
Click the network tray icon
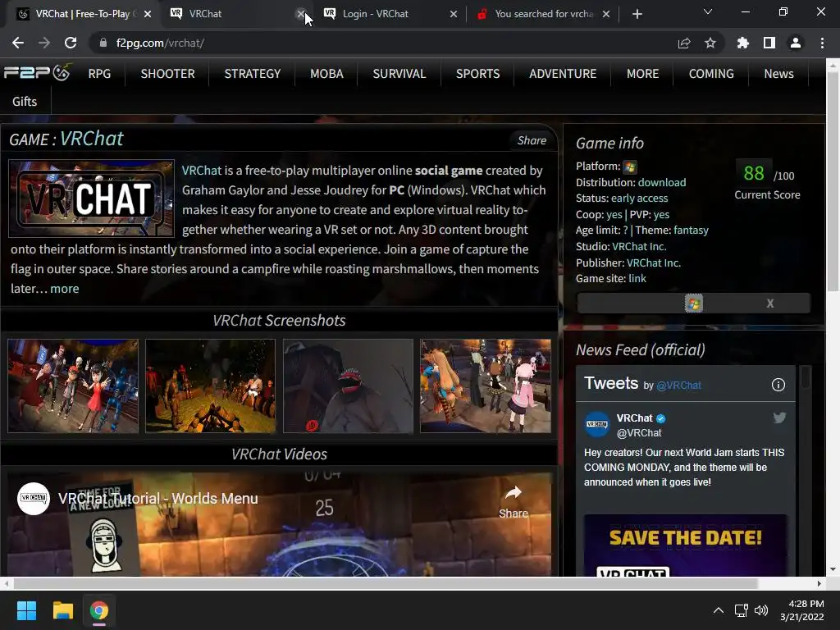742,610
